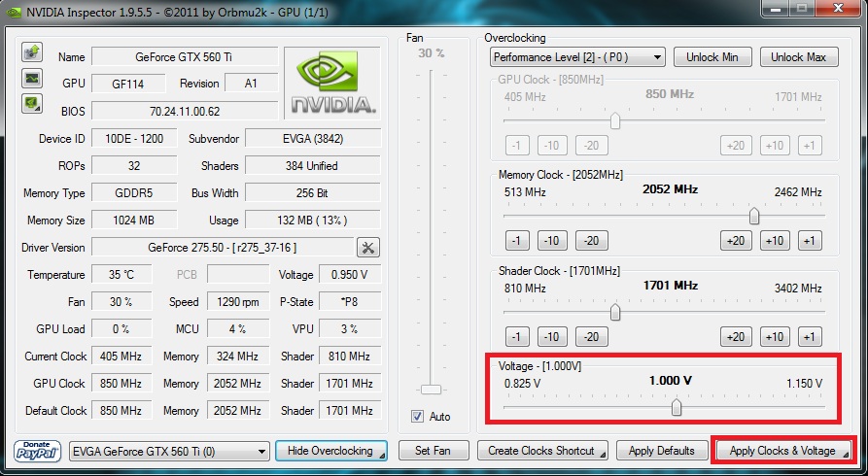Open the EVGA GeForce GTX 560 Ti (0) GPU selector

click(169, 451)
